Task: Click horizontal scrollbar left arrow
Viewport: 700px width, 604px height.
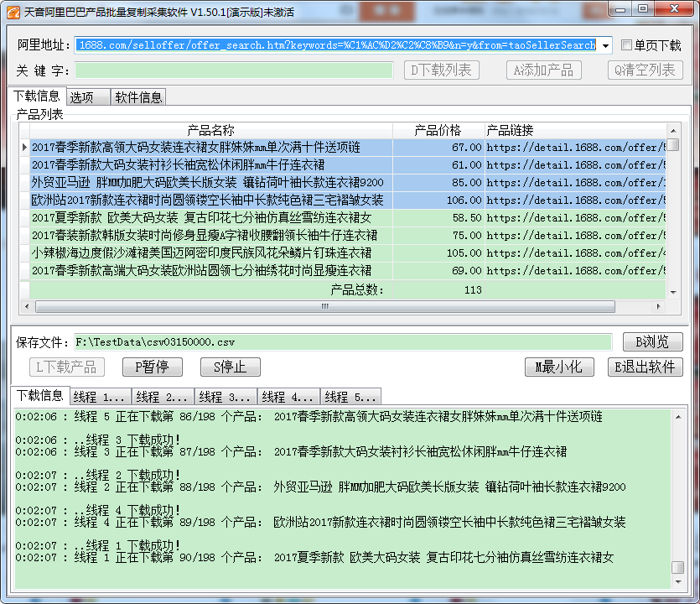Action: click(27, 306)
